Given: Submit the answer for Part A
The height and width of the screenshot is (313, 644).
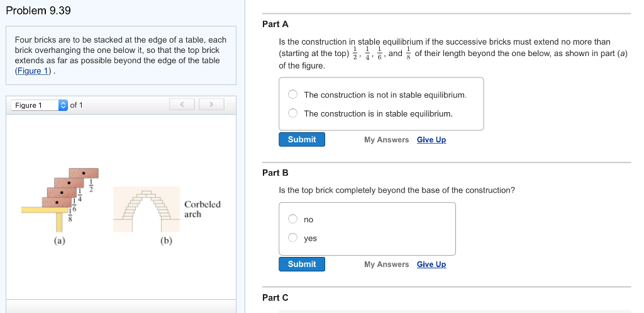Looking at the screenshot, I should click(x=302, y=139).
